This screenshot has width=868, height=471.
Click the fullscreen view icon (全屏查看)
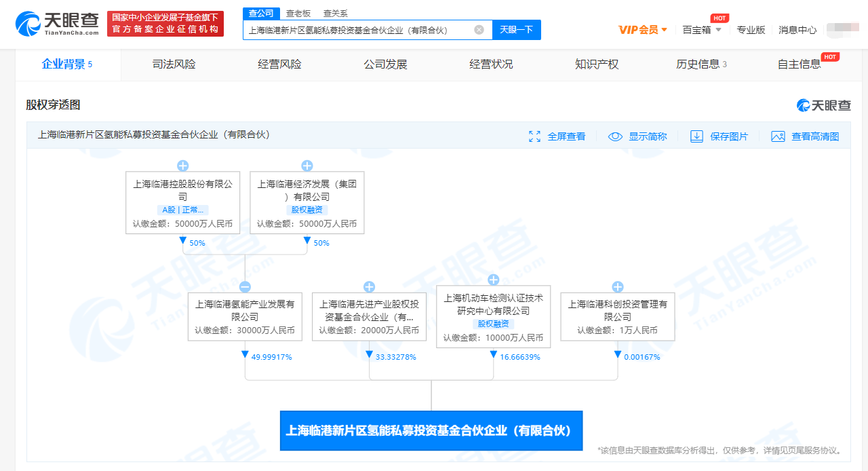[534, 136]
